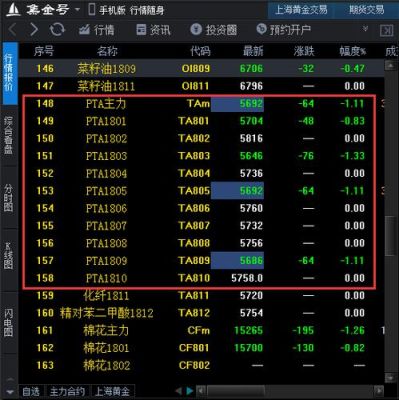This screenshot has width=399, height=400.
Task: Click the refresh icon
Action: 57,30
